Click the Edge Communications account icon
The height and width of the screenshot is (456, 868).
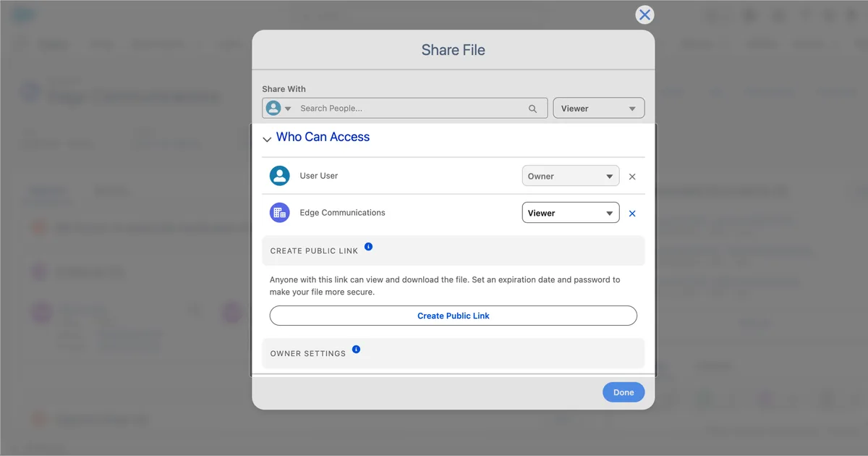(x=280, y=213)
